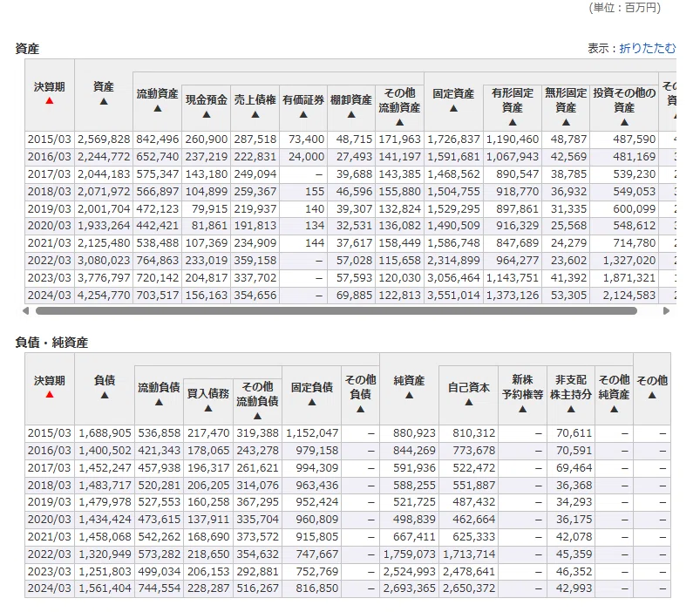Viewport: 700px width, 612px height.
Task: Sort by 買入債務 column arrow
Action: pos(208,409)
